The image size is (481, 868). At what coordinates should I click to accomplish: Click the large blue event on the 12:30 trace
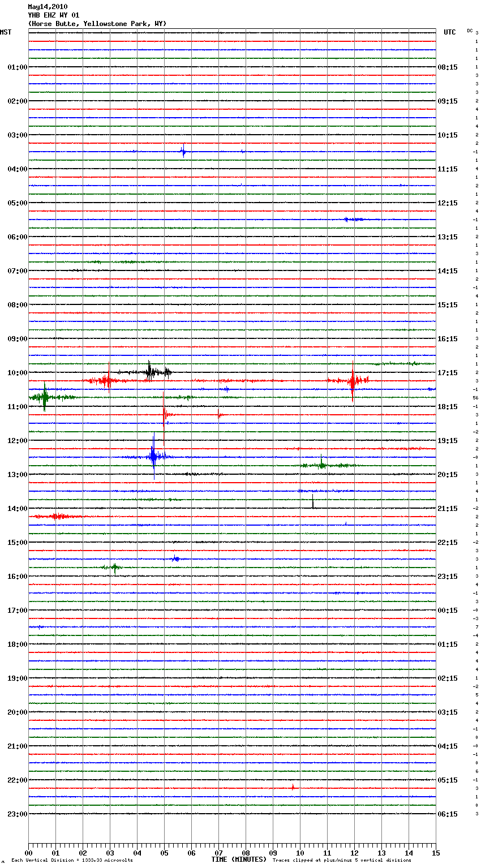(153, 456)
